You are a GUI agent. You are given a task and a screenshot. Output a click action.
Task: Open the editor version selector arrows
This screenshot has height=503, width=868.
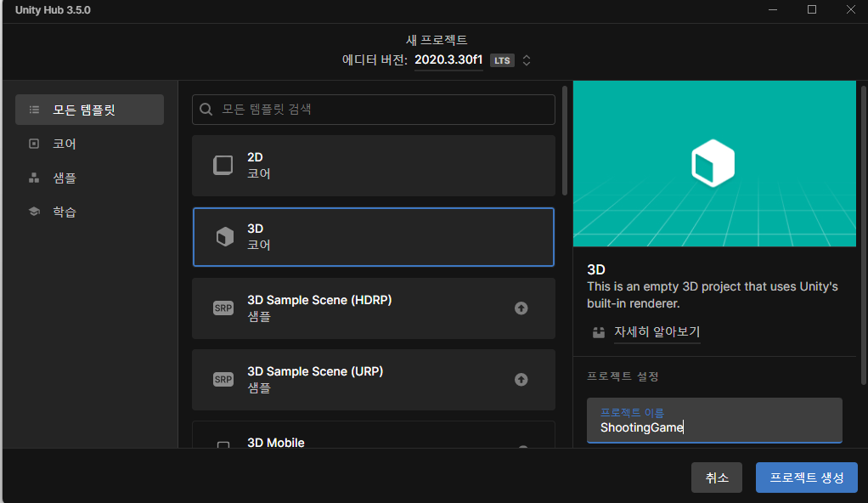click(527, 60)
